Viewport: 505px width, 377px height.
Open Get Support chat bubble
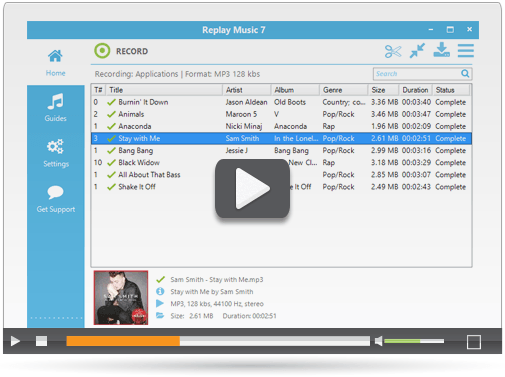click(x=56, y=199)
